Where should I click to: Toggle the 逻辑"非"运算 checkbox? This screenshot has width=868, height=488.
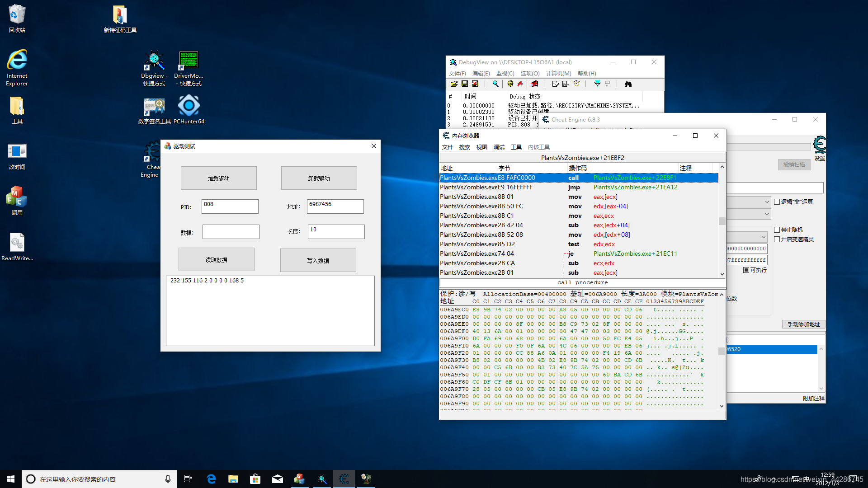pyautogui.click(x=777, y=202)
